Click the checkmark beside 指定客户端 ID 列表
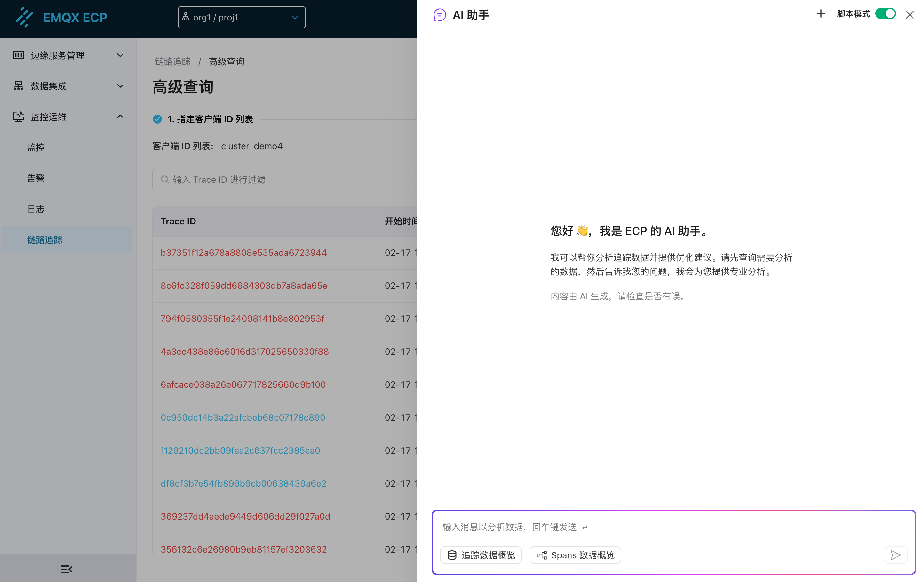Viewport: 924px width, 582px height. [x=157, y=119]
